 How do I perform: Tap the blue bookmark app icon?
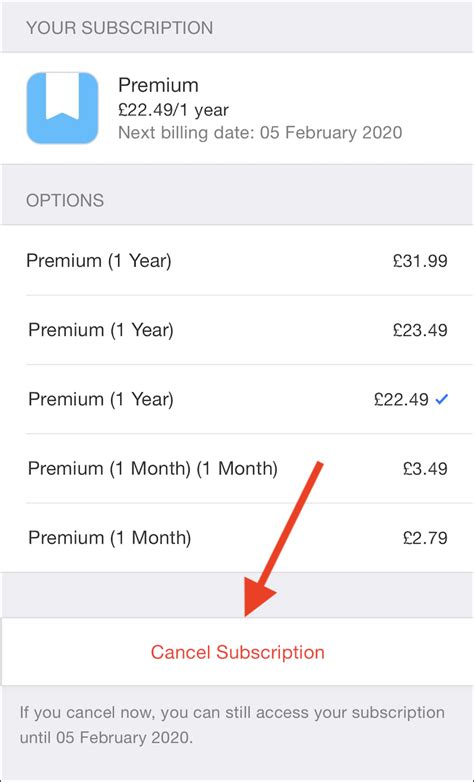pos(62,108)
